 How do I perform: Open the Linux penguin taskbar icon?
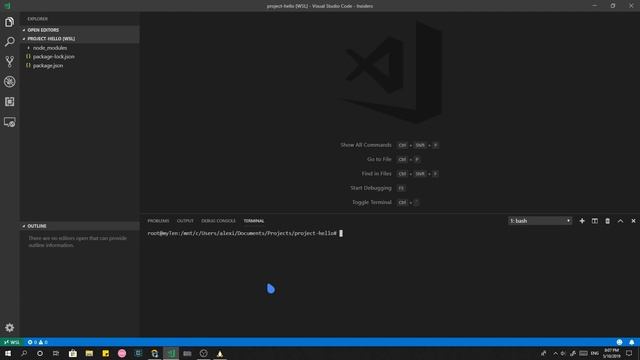220,353
